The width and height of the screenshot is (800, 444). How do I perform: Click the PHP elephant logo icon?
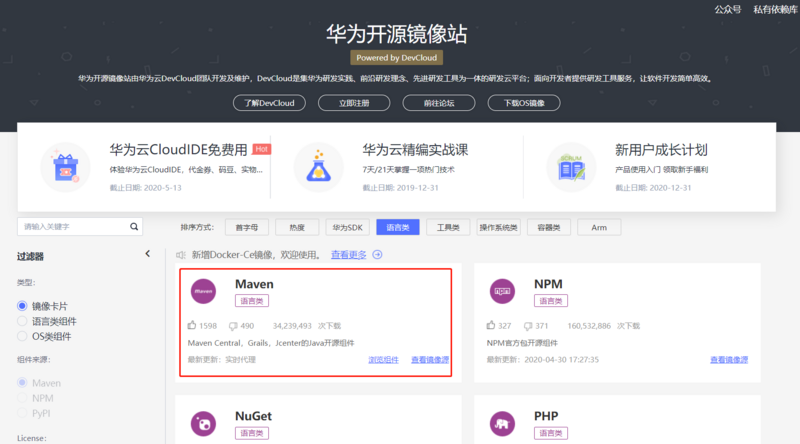click(x=502, y=424)
